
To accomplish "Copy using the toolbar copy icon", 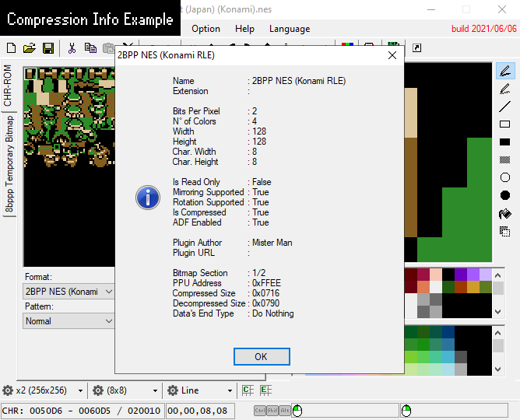I will pyautogui.click(x=90, y=48).
